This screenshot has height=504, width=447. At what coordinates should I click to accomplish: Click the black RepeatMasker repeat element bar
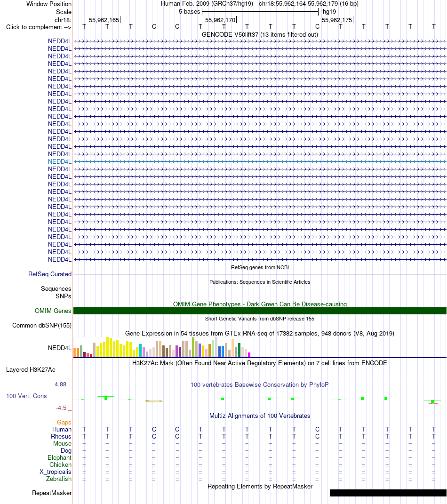coord(388,493)
